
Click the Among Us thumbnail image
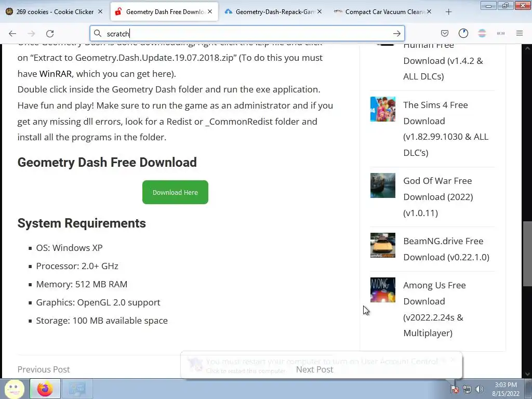[x=383, y=290]
